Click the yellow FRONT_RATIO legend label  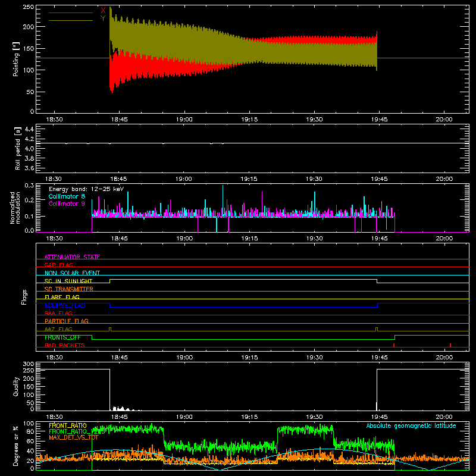(68, 425)
